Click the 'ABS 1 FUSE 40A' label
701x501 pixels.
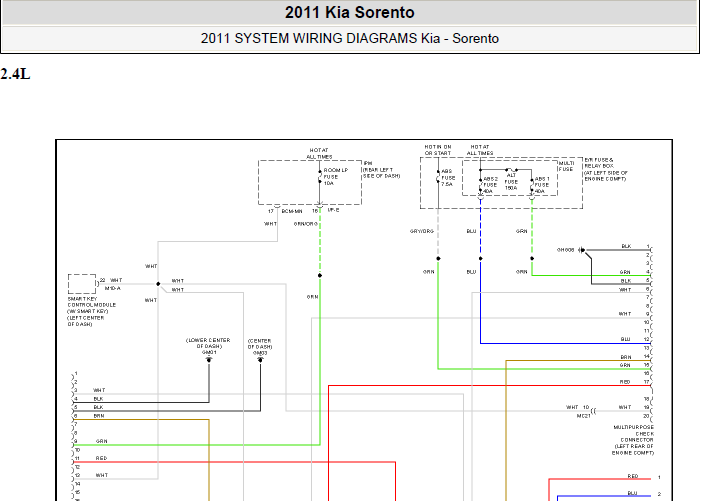pos(541,185)
